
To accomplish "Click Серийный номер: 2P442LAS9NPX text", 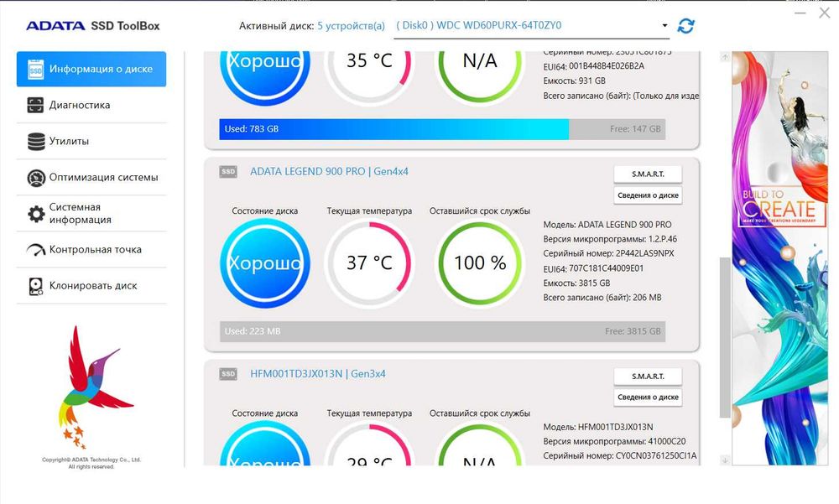I will click(x=608, y=253).
